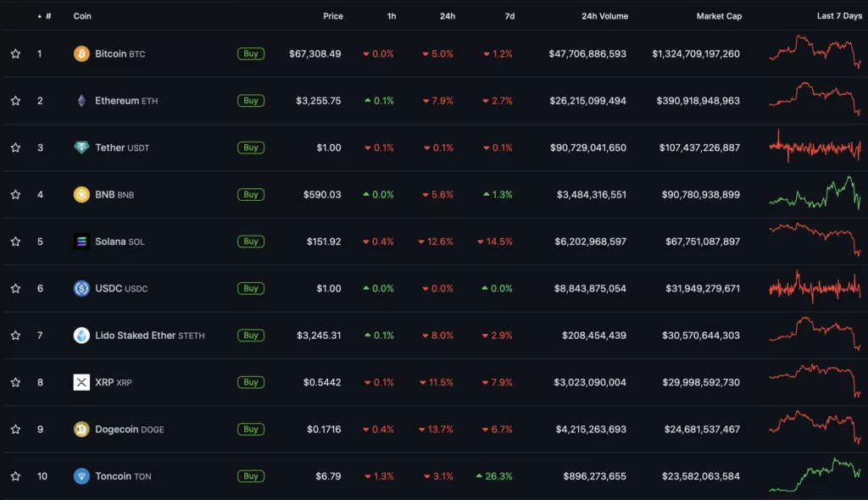Screen dimensions: 868x500
Task: Click Buy in the Tether row
Action: pyautogui.click(x=251, y=147)
